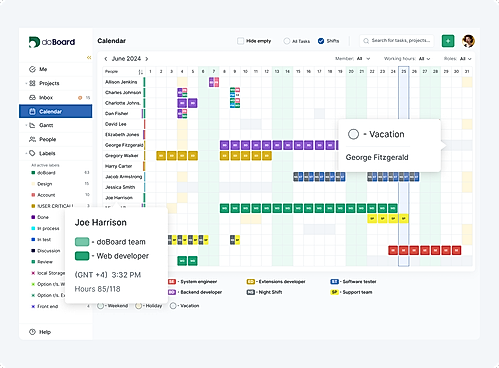Go to next month arrow

pos(146,59)
